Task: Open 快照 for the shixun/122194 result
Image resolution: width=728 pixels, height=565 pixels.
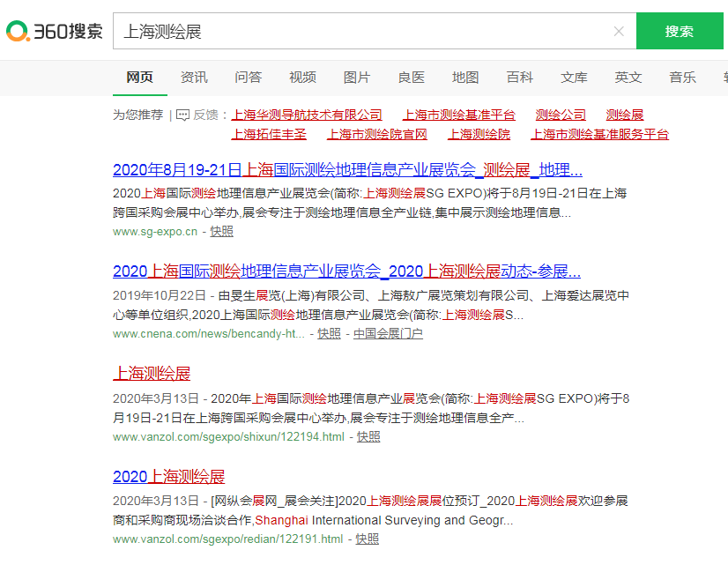Action: 368,436
